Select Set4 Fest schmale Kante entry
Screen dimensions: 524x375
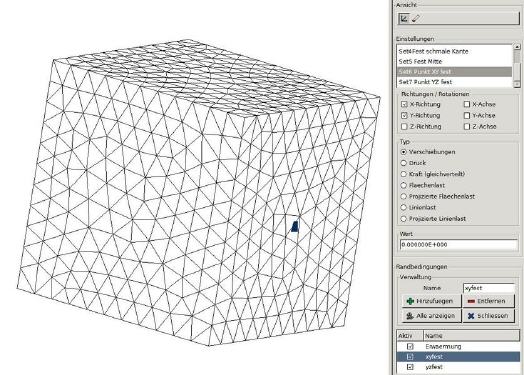point(454,51)
